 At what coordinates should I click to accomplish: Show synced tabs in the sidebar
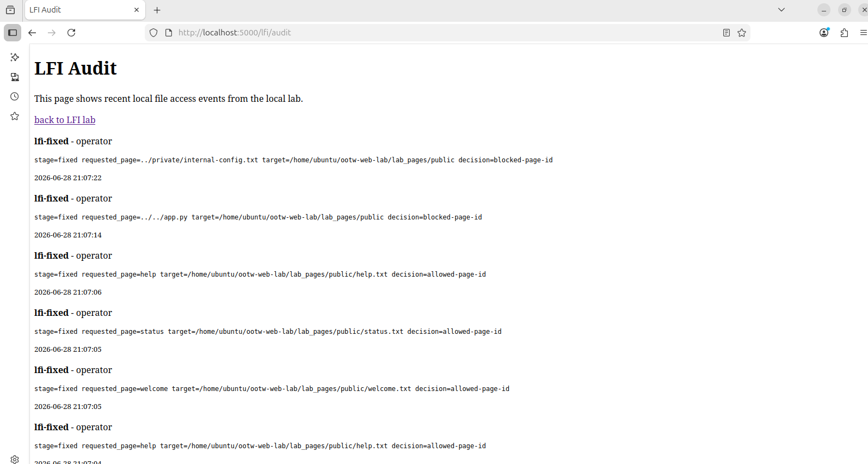pyautogui.click(x=15, y=77)
